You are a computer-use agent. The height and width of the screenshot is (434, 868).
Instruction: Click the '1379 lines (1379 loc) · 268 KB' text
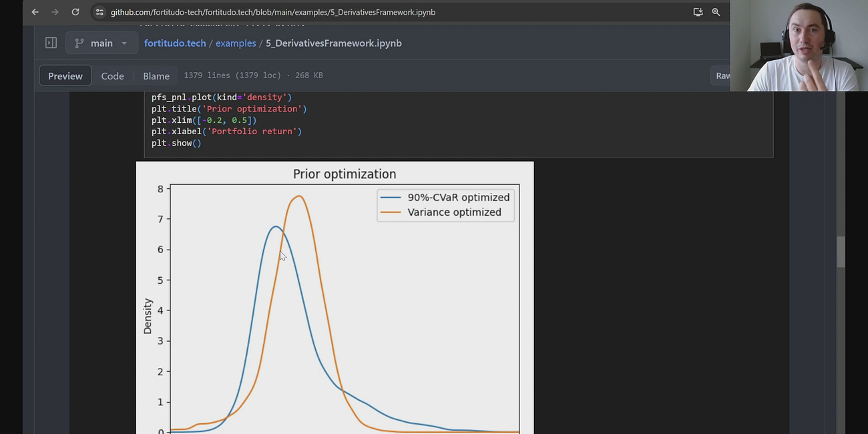254,75
